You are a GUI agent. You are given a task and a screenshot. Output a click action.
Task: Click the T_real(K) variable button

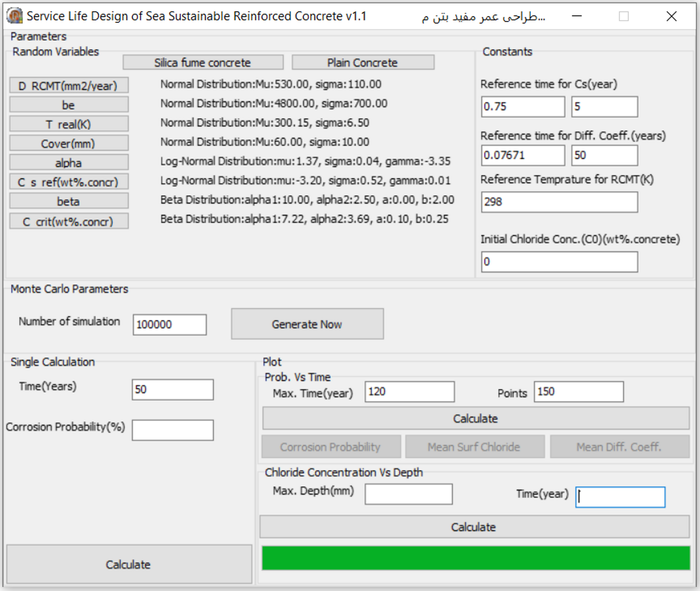point(69,124)
